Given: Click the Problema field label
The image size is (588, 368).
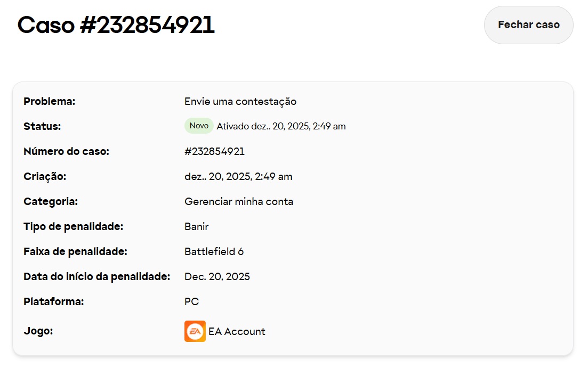Looking at the screenshot, I should [x=50, y=101].
